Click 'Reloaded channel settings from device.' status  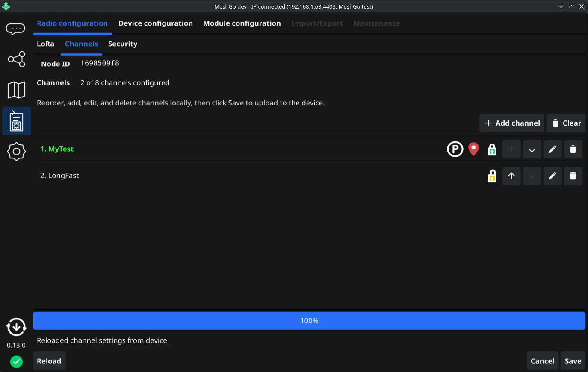pyautogui.click(x=103, y=340)
